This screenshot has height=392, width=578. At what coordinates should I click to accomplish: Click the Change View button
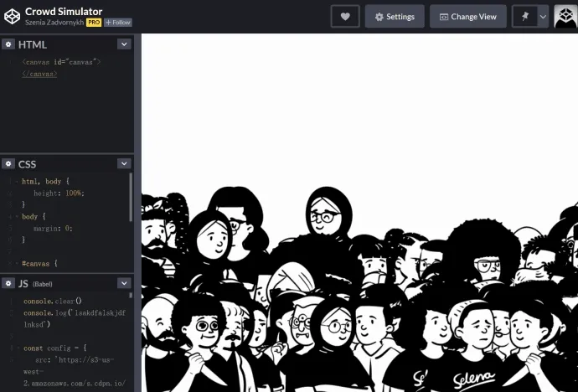pyautogui.click(x=467, y=16)
